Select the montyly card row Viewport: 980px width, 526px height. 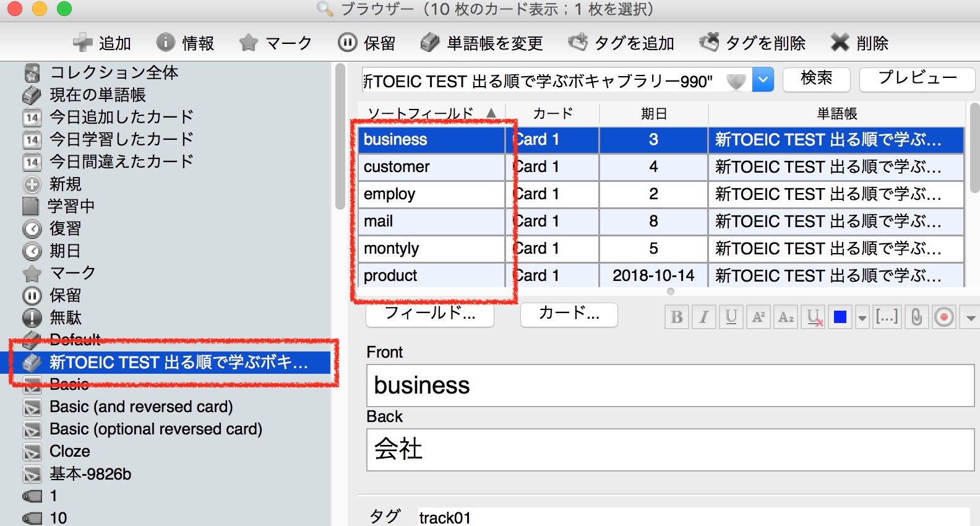[661, 248]
